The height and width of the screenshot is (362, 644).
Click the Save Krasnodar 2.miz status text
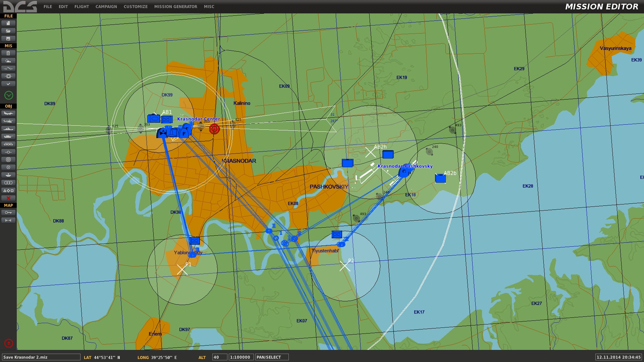tap(41, 357)
